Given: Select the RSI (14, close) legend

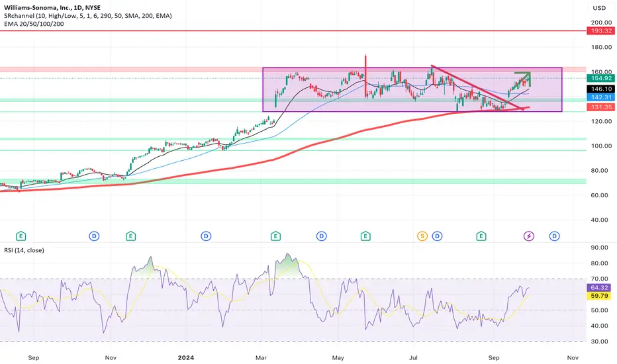Looking at the screenshot, I should (24, 250).
